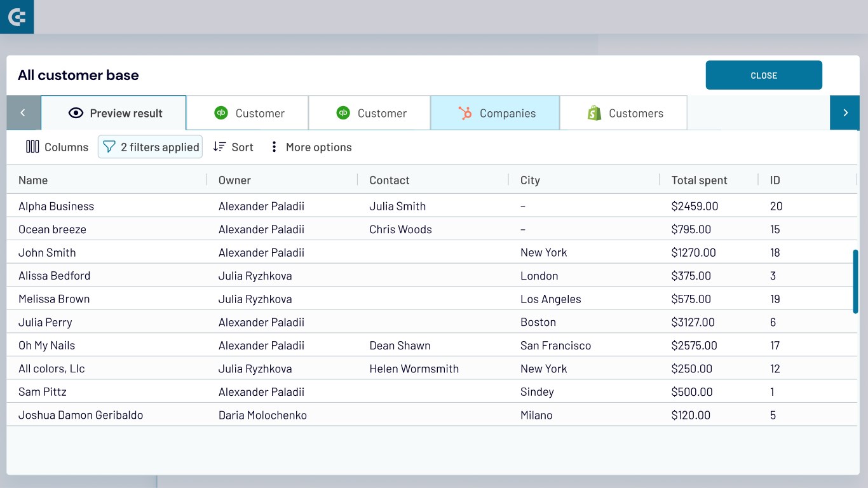Click the first QuickBooks Customer tab icon
Screen dimensions: 868x488
[221, 113]
